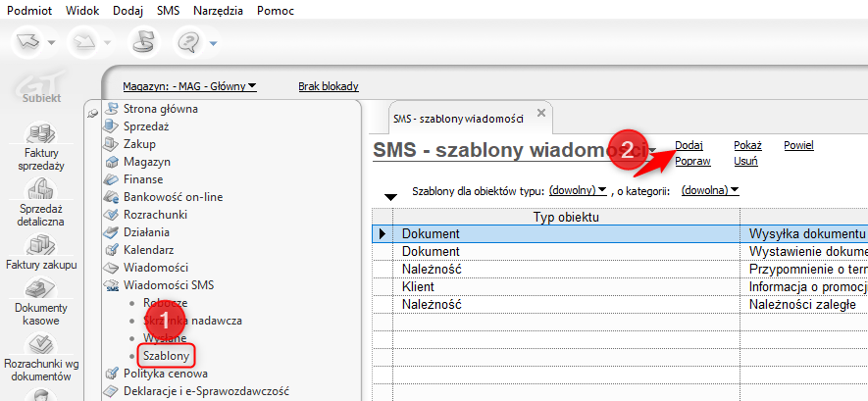Screen dimensions: 868x401
Task: Open the Narzędzia menu
Action: 217,11
